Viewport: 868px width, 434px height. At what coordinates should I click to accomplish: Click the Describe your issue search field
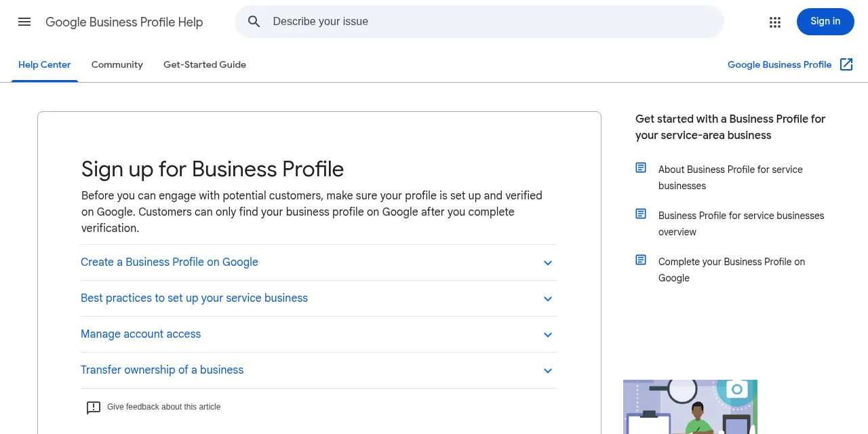pos(479,22)
